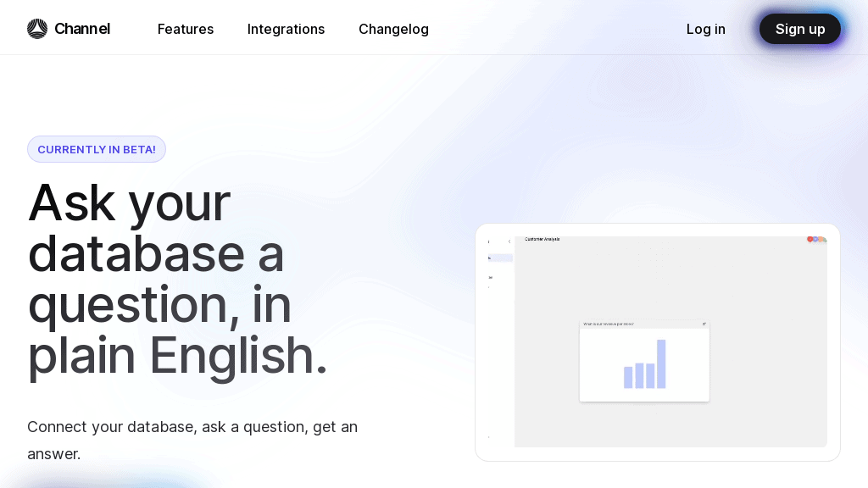Open the Changelog link
The width and height of the screenshot is (868, 488).
[x=393, y=29]
